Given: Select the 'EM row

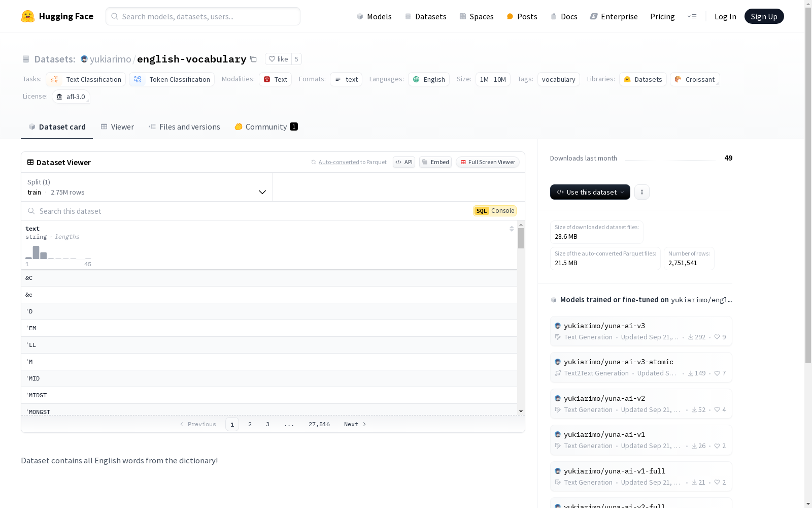Looking at the screenshot, I should (x=269, y=328).
